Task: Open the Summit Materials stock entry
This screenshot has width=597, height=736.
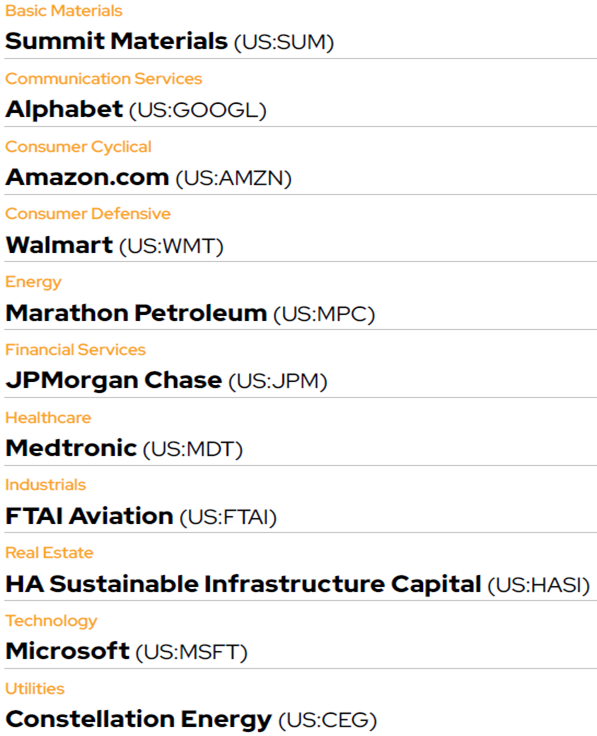Action: [116, 41]
